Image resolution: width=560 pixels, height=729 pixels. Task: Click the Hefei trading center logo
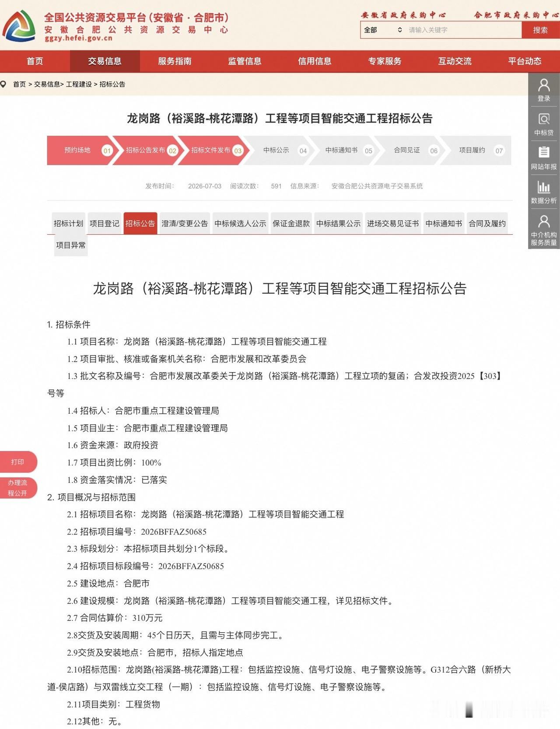tap(20, 26)
